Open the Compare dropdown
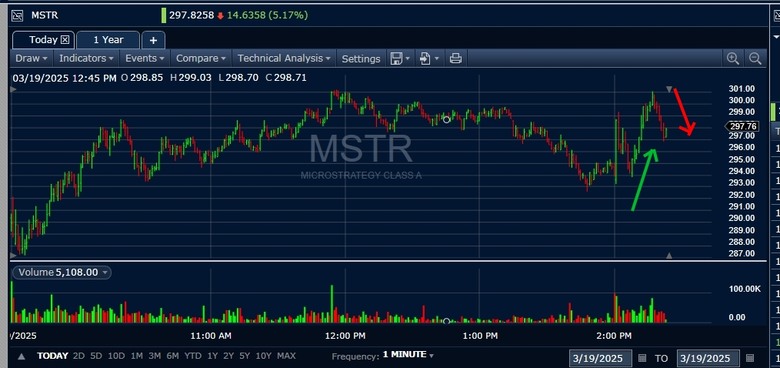This screenshot has height=368, width=780. pos(201,58)
